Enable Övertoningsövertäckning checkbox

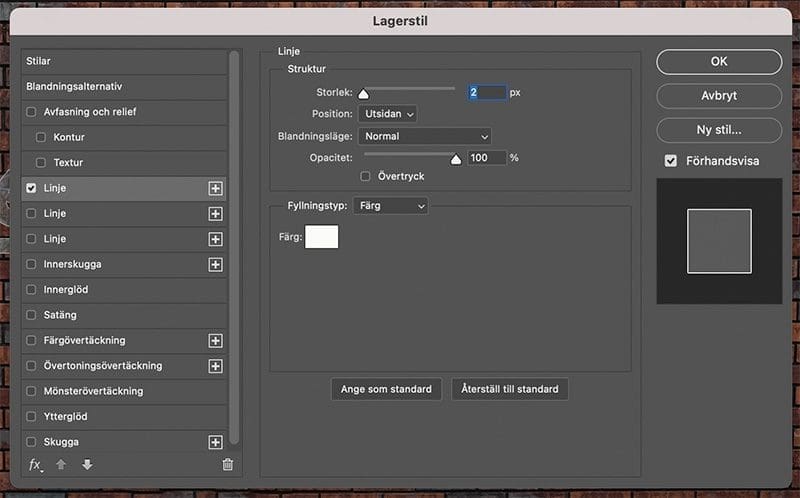31,366
